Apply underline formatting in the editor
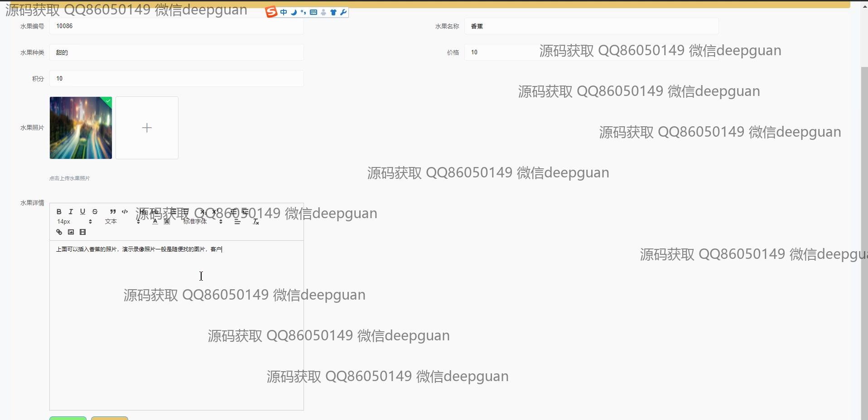The height and width of the screenshot is (420, 868). tap(82, 211)
